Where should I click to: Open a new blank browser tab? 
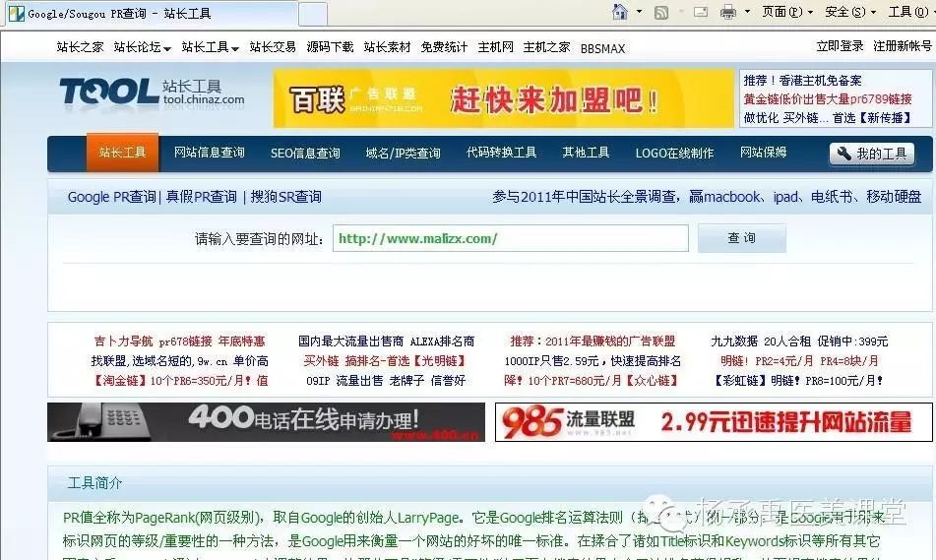tap(312, 15)
